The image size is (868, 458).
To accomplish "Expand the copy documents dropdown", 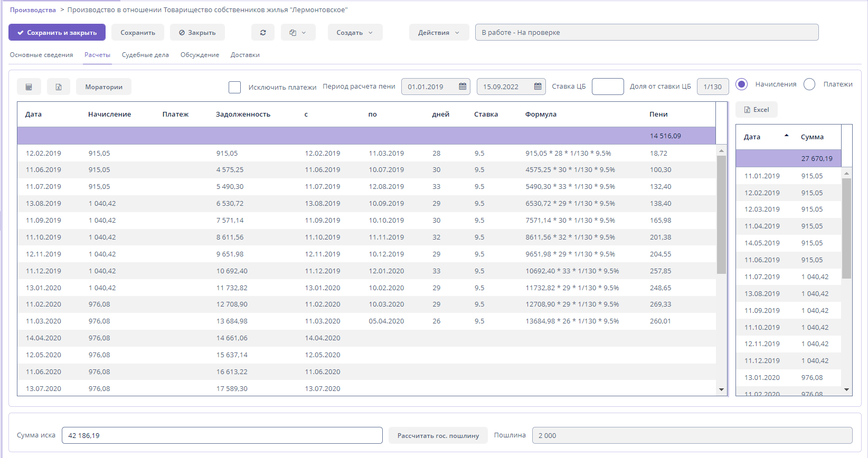I will [298, 33].
